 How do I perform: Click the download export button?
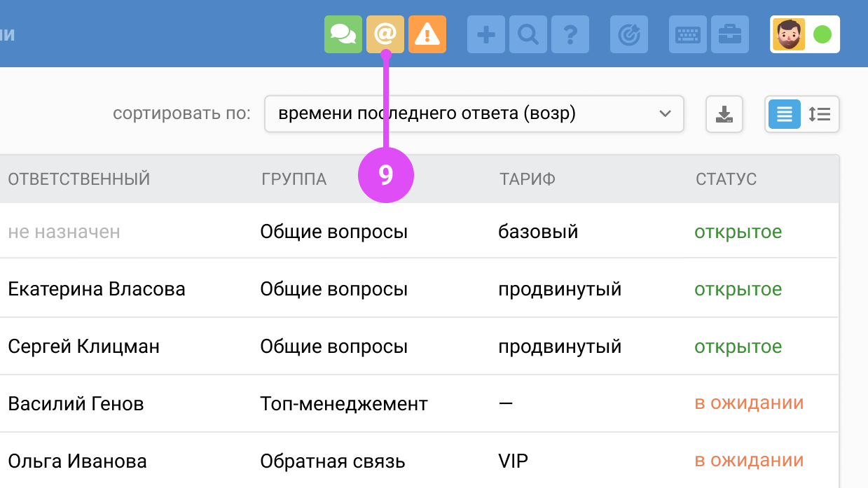click(724, 114)
